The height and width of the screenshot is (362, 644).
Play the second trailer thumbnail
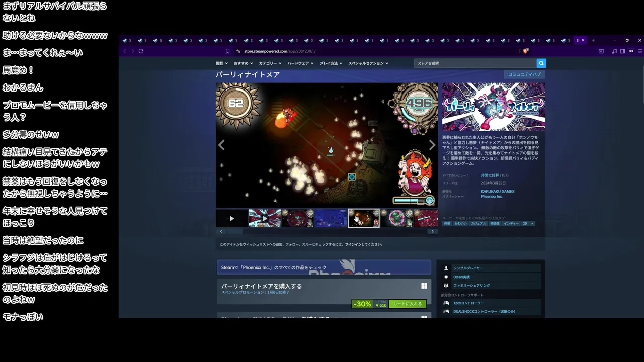264,218
